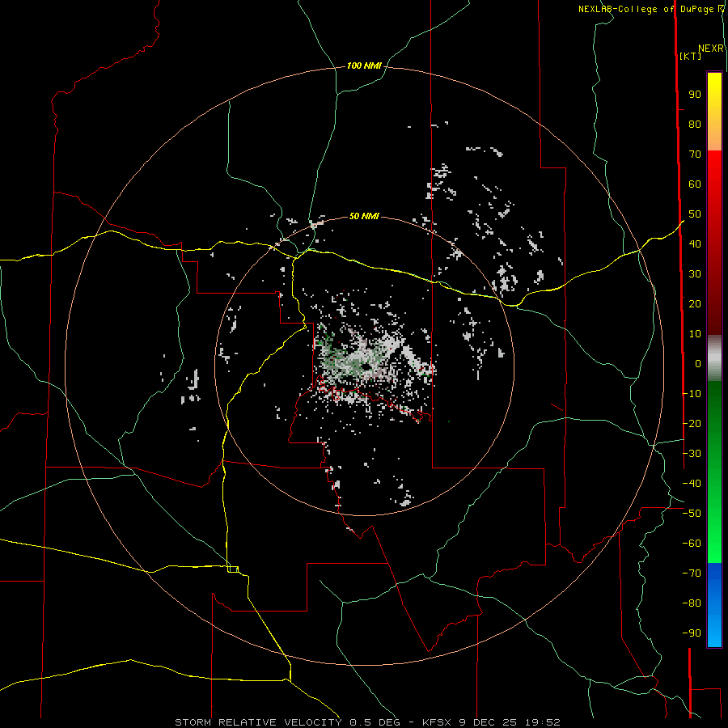Viewport: 728px width, 728px height.
Task: Click the -60 value on the velocity scale
Action: [x=692, y=544]
